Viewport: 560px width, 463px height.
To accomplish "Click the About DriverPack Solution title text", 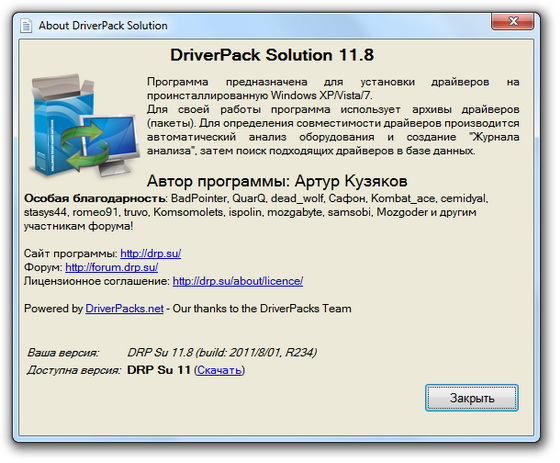I will (x=103, y=26).
